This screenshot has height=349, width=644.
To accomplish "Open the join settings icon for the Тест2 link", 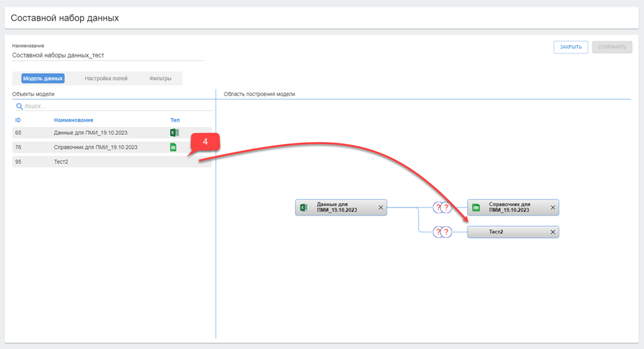I will click(x=442, y=232).
